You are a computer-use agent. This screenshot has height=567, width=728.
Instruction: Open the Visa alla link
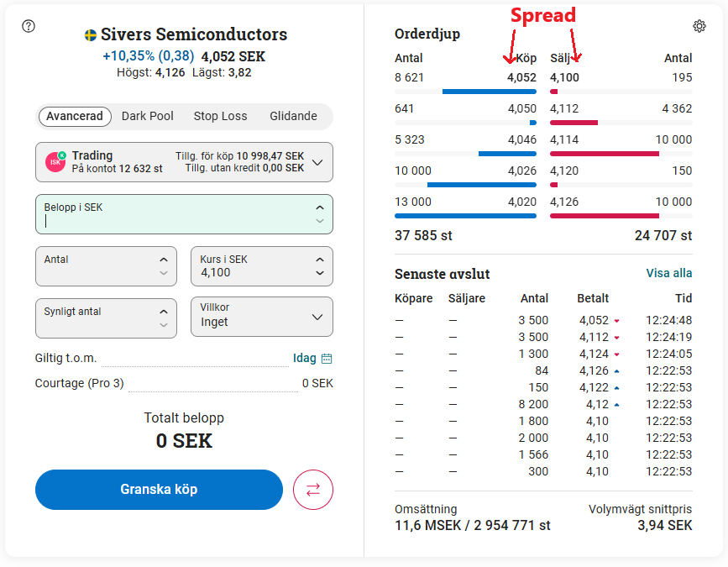(668, 273)
